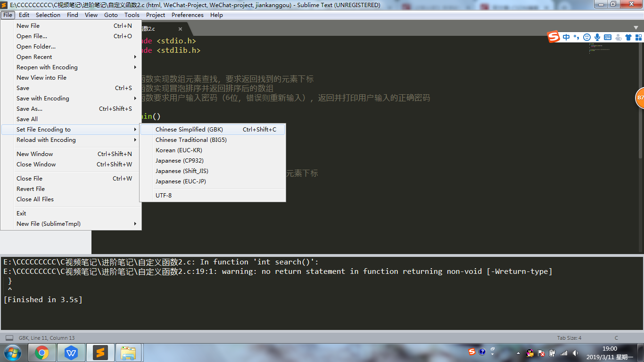
Task: Open the Sogou soft keyboard
Action: (608, 37)
